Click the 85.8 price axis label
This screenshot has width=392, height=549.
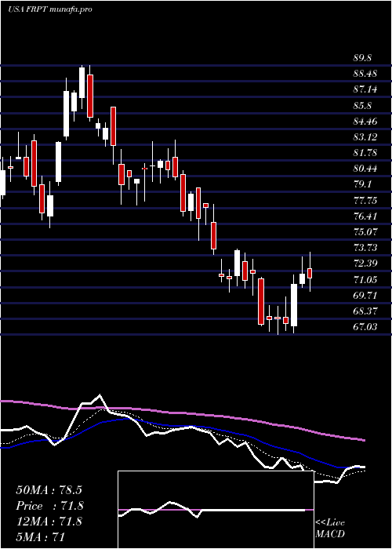(362, 106)
